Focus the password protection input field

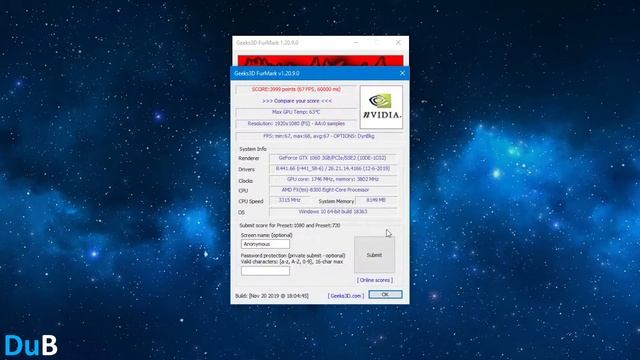pyautogui.click(x=265, y=271)
